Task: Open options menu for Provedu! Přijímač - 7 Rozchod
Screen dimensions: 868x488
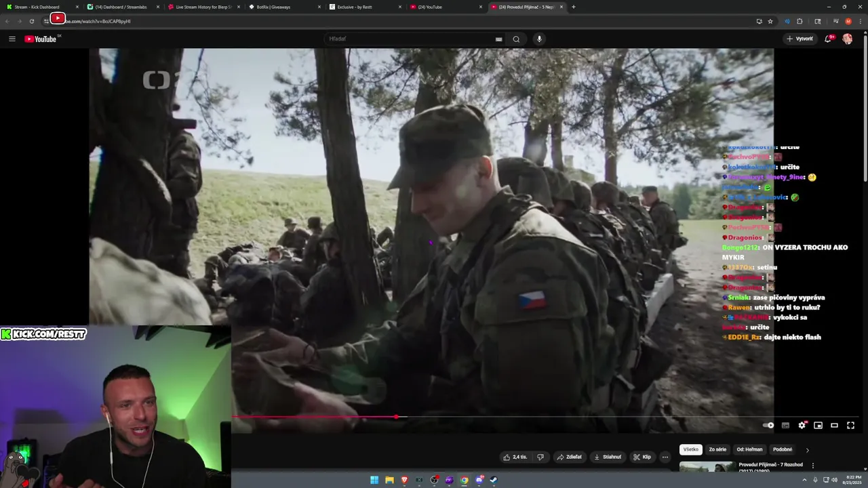Action: pos(812,466)
